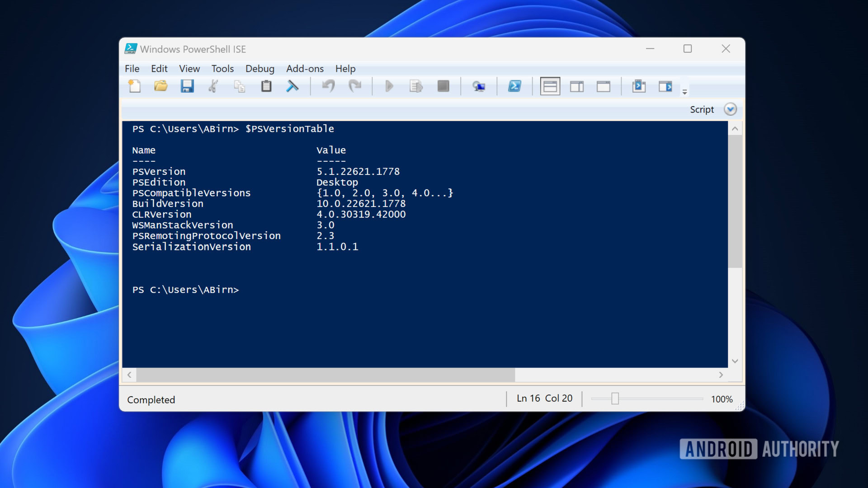Toggle Show Script Pane Right layout
The width and height of the screenshot is (868, 488).
coord(576,86)
